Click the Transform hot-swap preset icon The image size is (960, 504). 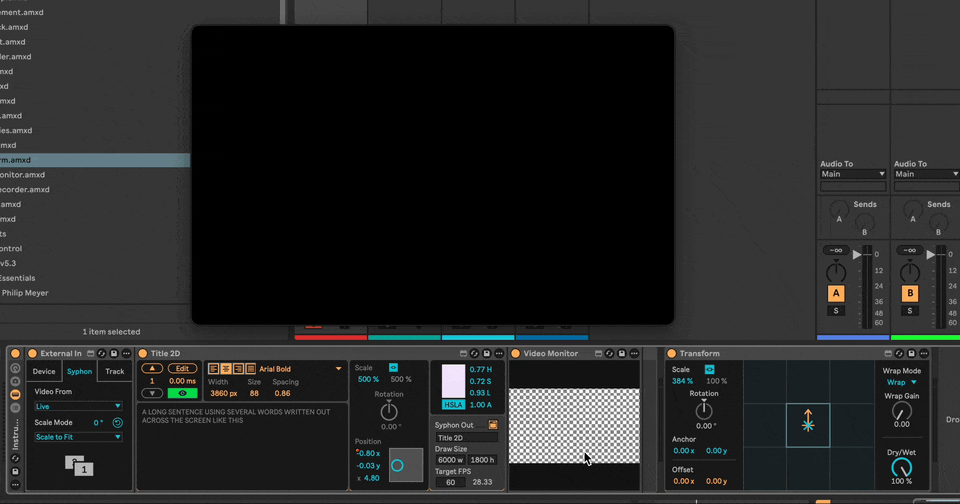point(899,353)
